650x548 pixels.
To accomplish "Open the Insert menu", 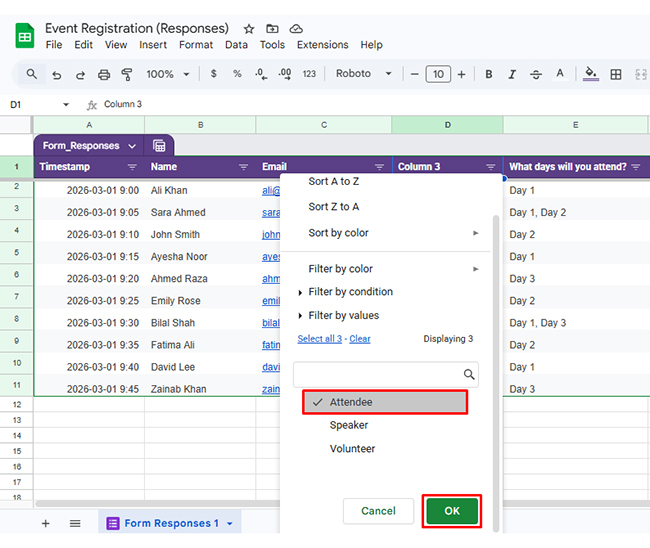I will pos(153,45).
